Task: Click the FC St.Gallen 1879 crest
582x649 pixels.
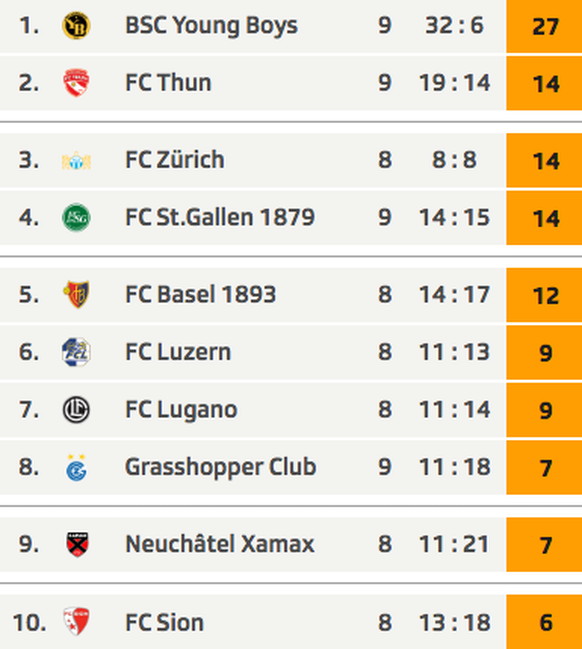Action: (76, 218)
